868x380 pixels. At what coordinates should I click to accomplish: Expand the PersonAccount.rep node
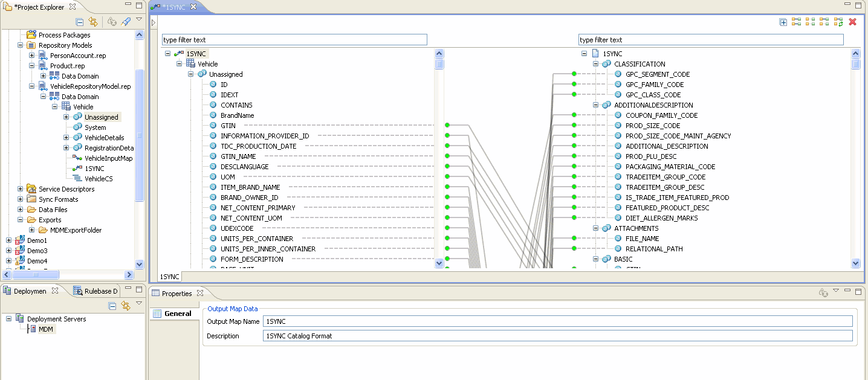[31, 56]
